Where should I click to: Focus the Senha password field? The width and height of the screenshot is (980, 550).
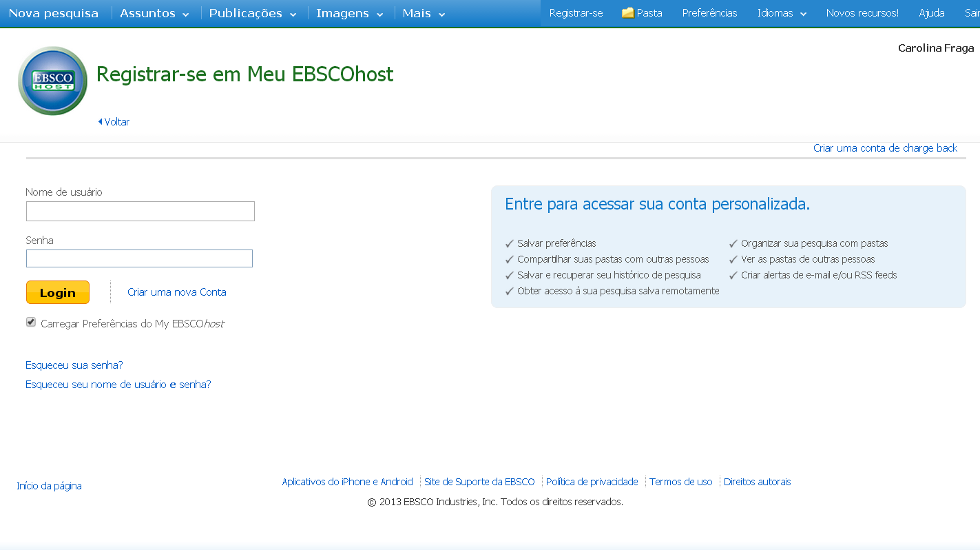139,258
